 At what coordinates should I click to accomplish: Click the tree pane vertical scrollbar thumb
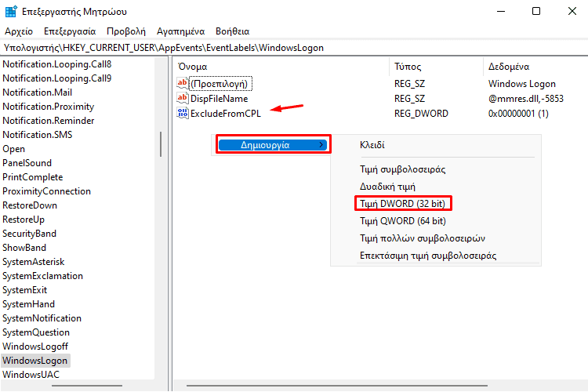coord(161,144)
